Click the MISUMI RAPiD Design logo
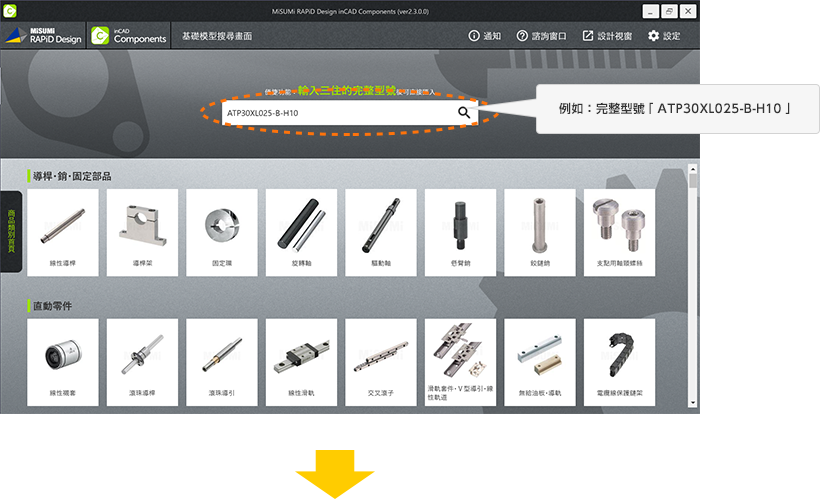 click(x=43, y=36)
